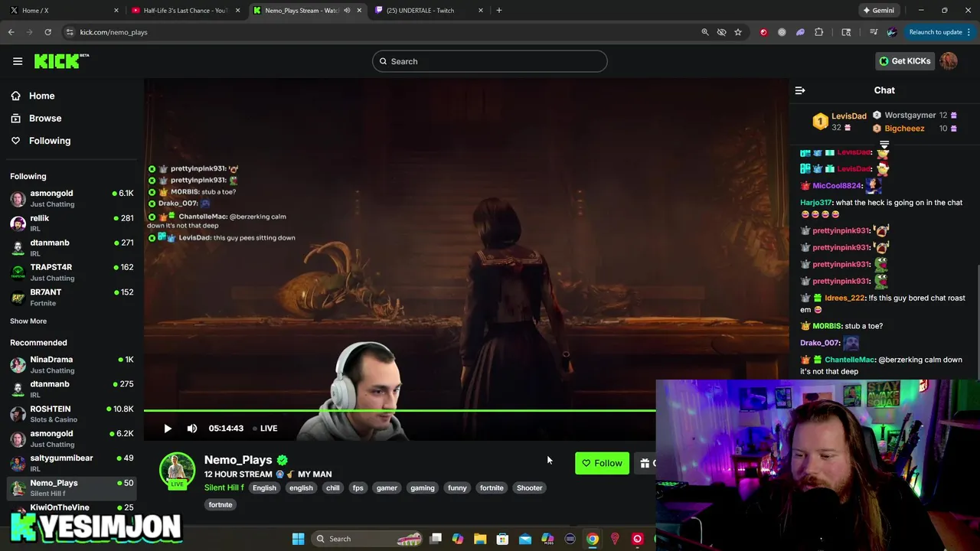Click Bigcheeez on the chat leaderboard

coord(904,129)
